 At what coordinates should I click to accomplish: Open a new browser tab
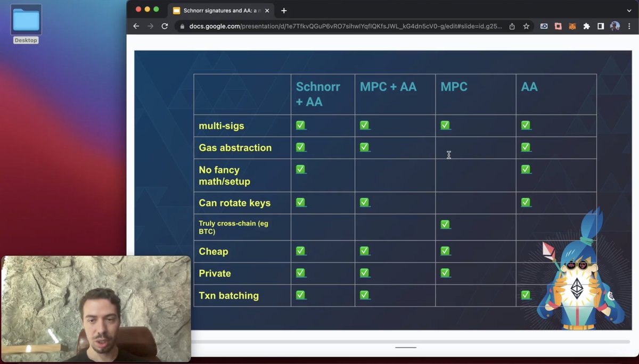[284, 10]
